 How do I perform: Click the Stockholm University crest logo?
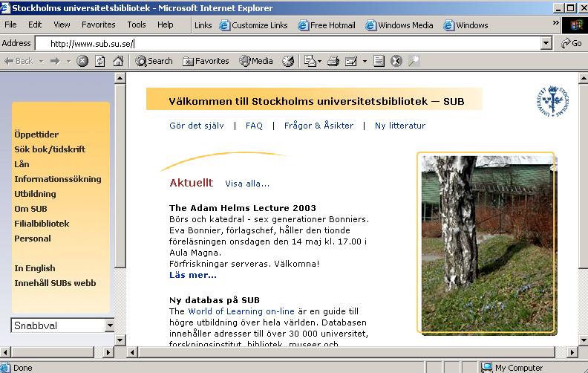tap(552, 101)
